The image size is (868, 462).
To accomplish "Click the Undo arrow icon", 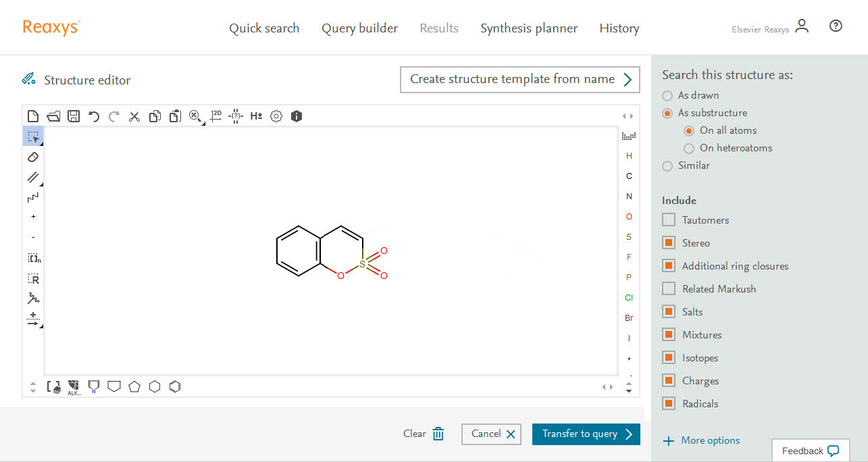I will (x=94, y=116).
